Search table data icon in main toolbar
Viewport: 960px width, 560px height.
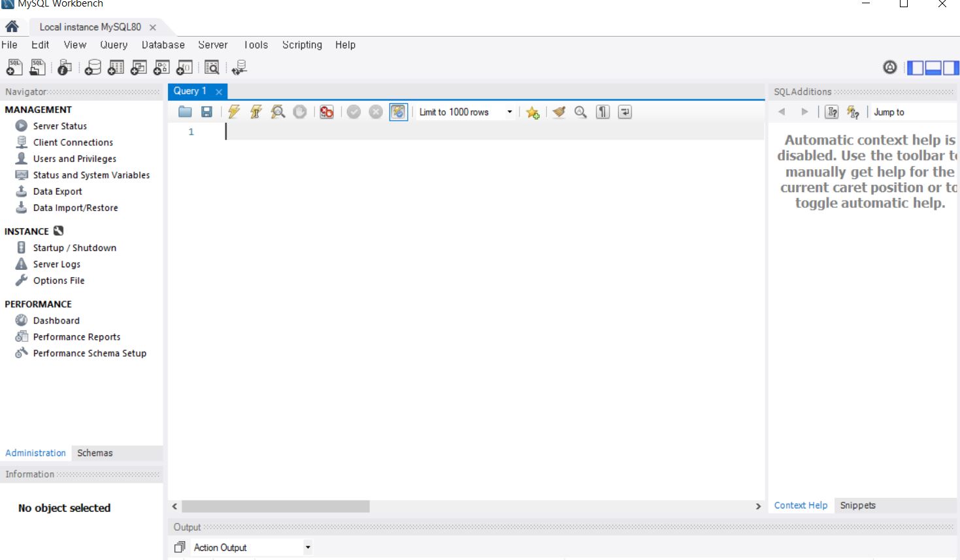(x=212, y=67)
